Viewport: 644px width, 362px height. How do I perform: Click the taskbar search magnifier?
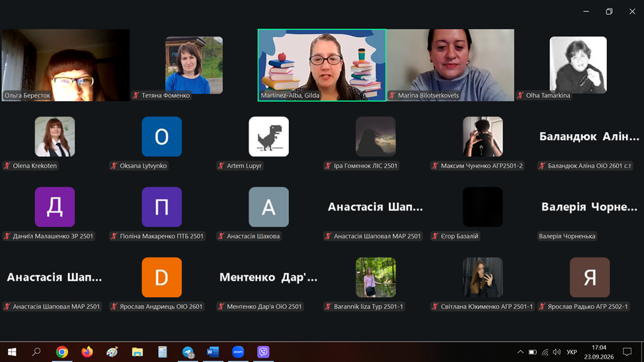coord(36,351)
